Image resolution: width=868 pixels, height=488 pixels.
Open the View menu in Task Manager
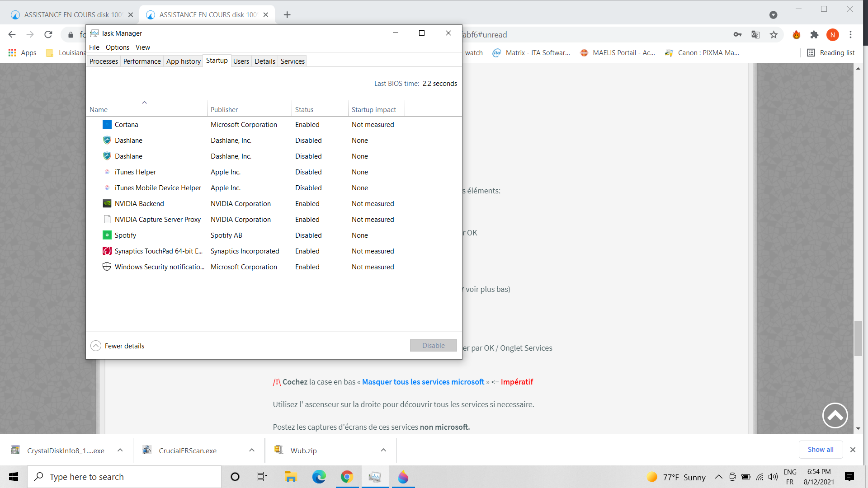pyautogui.click(x=143, y=47)
